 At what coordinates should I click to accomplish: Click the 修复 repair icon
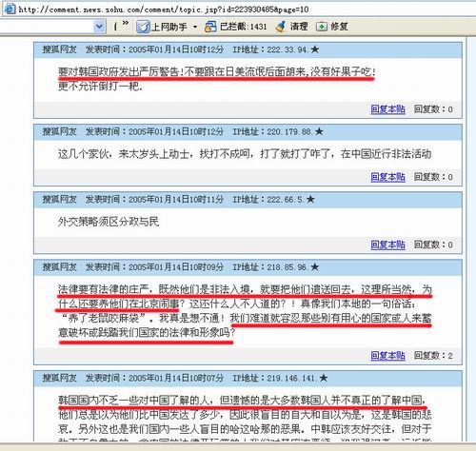point(322,27)
